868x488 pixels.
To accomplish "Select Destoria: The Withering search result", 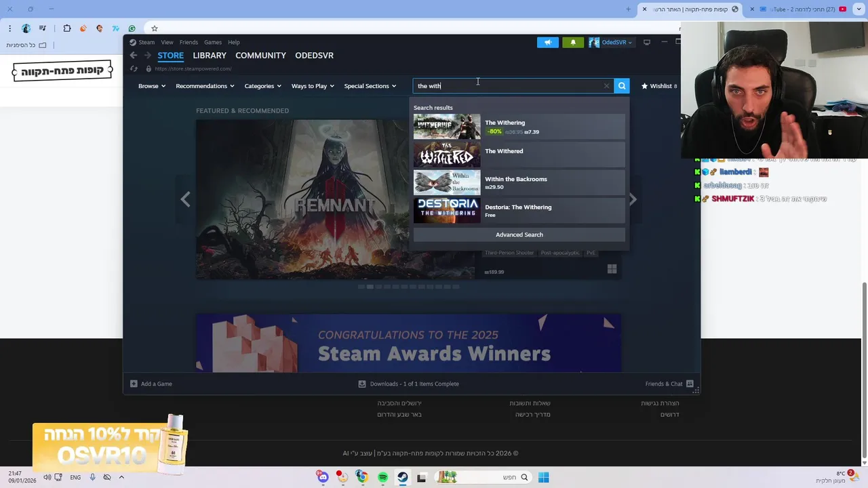I will tap(519, 211).
